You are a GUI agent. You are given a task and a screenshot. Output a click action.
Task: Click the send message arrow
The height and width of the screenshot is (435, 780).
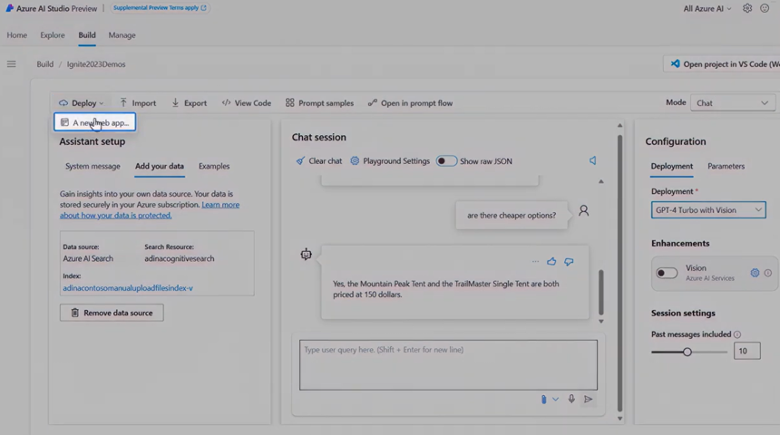click(x=588, y=399)
